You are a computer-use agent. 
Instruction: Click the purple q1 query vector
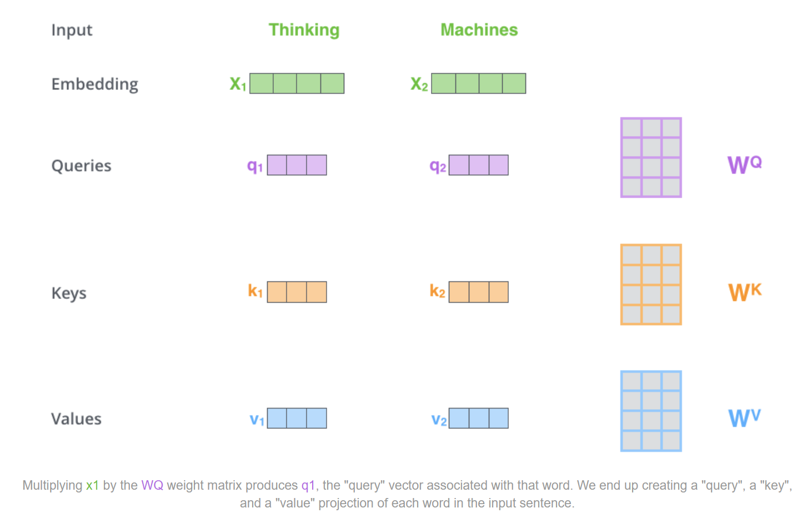pos(297,165)
